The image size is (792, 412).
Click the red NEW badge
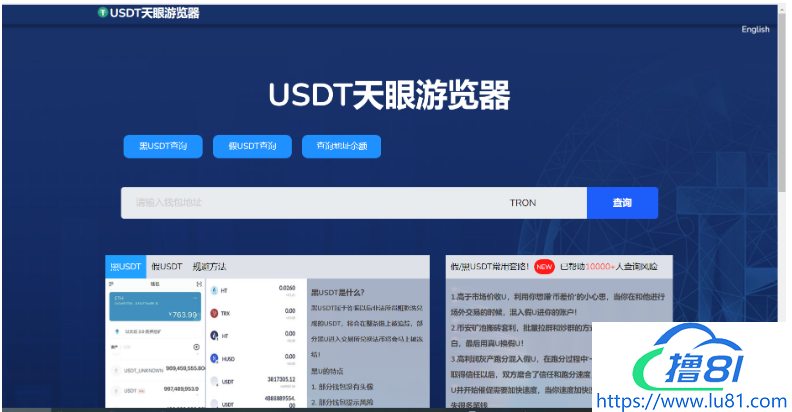(544, 267)
